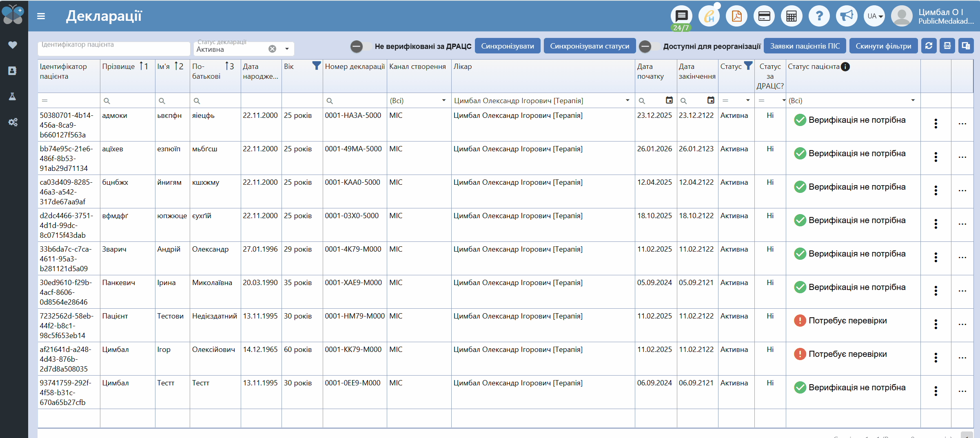Click the Синхронізувати button

tap(508, 46)
